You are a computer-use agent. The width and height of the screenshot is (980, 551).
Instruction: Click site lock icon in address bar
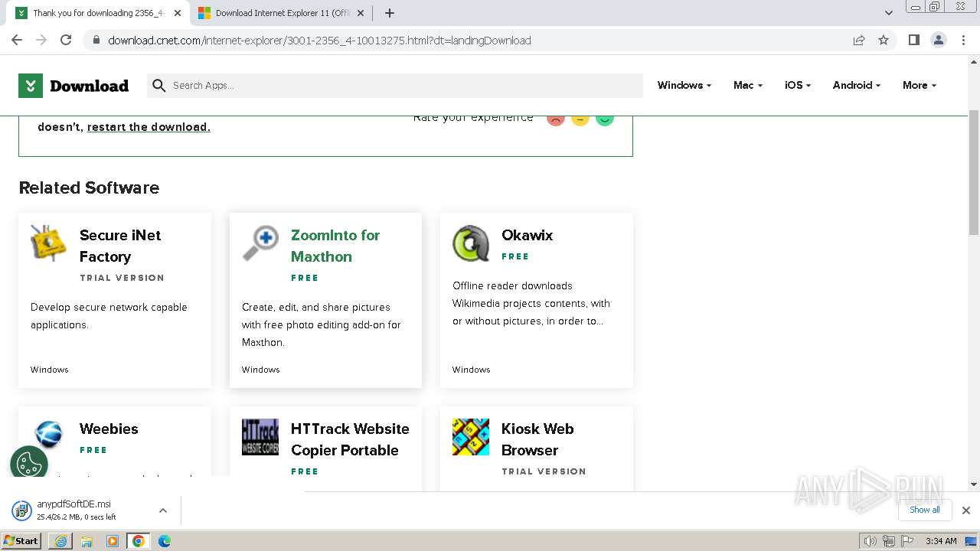tap(96, 41)
